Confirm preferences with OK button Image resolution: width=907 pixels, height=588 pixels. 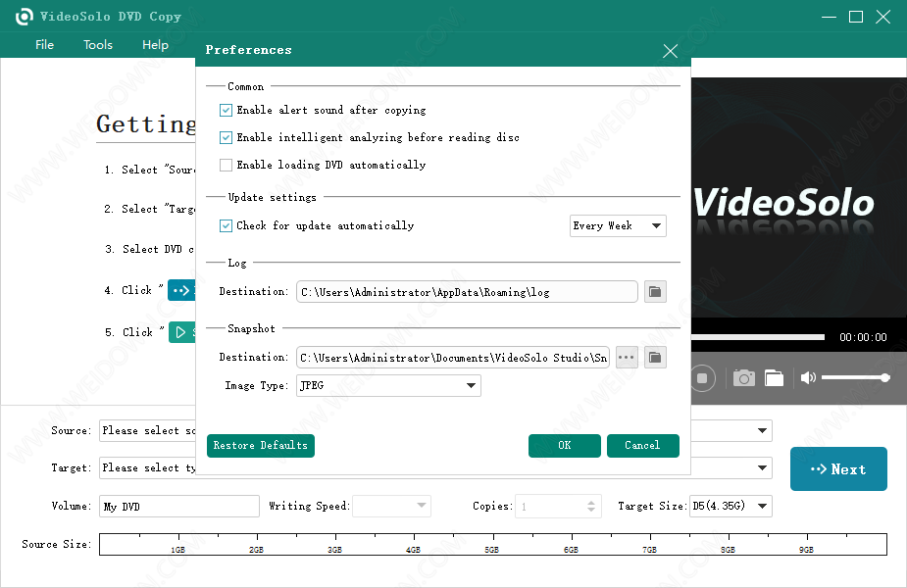tap(565, 446)
